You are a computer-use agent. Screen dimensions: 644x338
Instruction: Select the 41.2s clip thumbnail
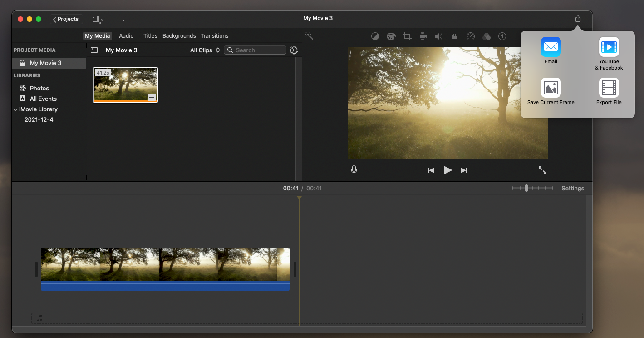pos(125,85)
